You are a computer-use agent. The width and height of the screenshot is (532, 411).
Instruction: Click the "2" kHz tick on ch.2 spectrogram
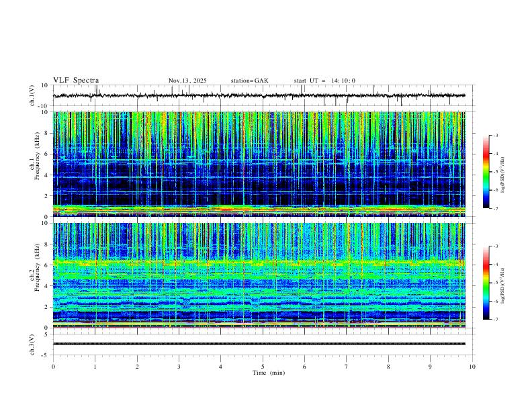(x=47, y=307)
